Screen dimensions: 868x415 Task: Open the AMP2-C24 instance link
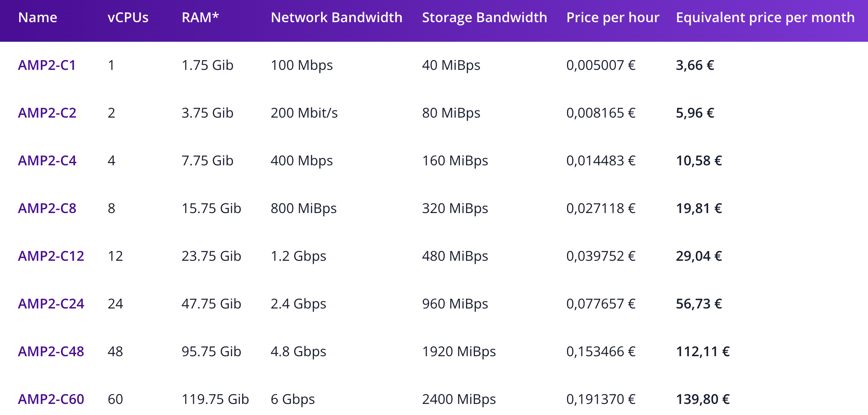[x=51, y=304]
